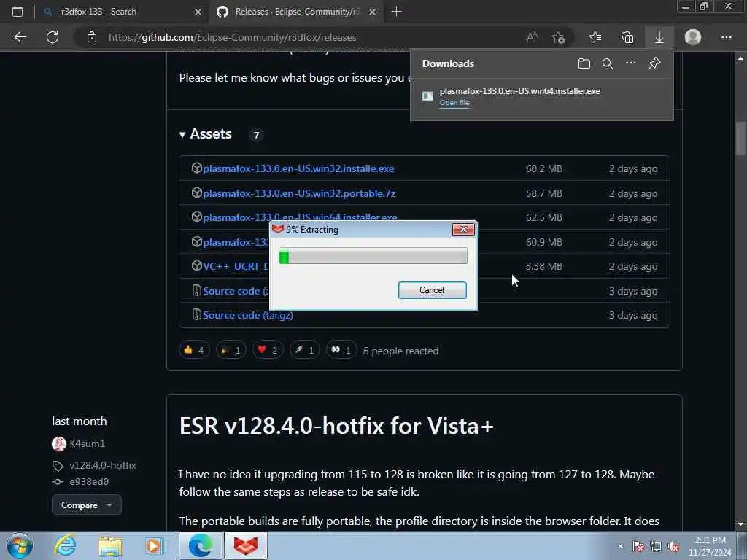The height and width of the screenshot is (560, 747).
Task: Open the Action Center flag icon
Action: pyautogui.click(x=638, y=546)
